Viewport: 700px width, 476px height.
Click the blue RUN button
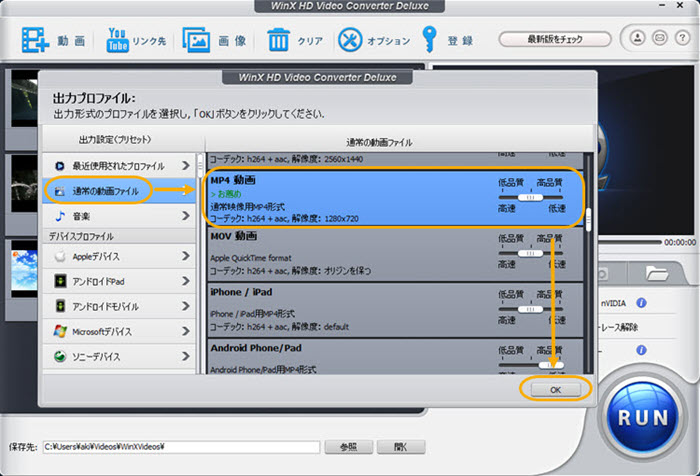(x=643, y=418)
